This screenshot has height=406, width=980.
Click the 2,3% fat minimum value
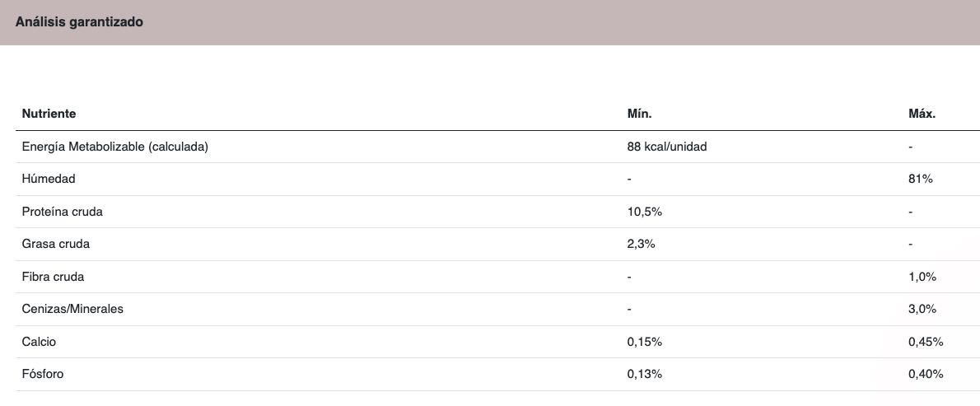click(642, 245)
